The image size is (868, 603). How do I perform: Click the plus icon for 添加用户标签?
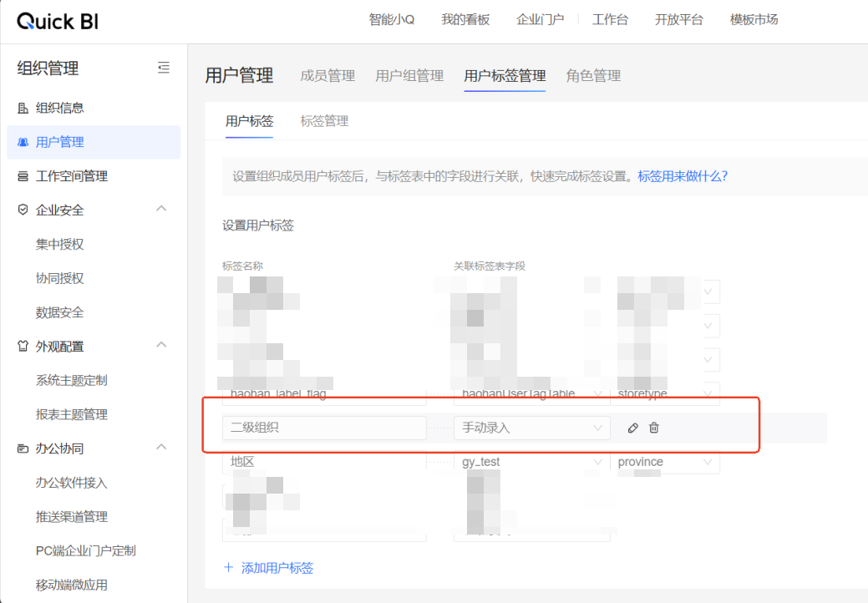coord(228,568)
